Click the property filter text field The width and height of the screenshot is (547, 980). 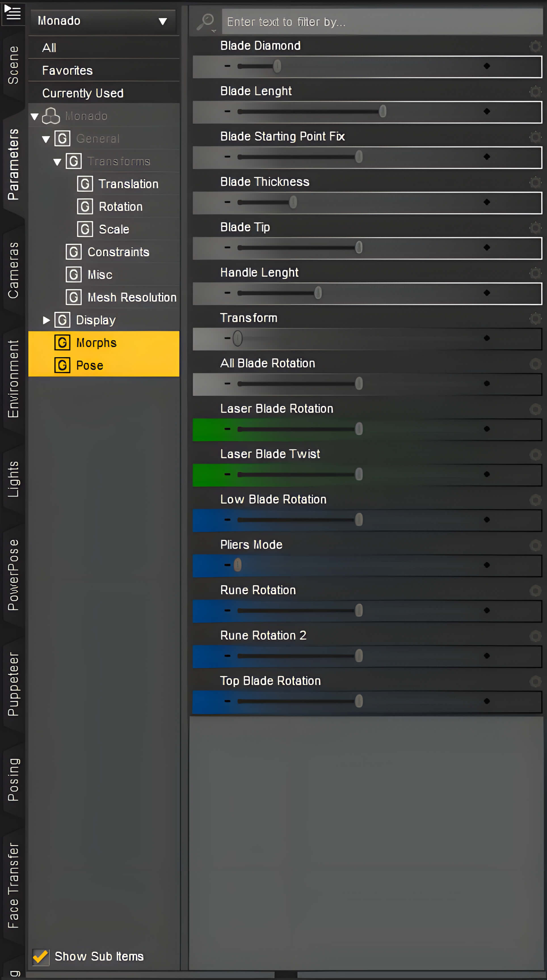(x=381, y=22)
